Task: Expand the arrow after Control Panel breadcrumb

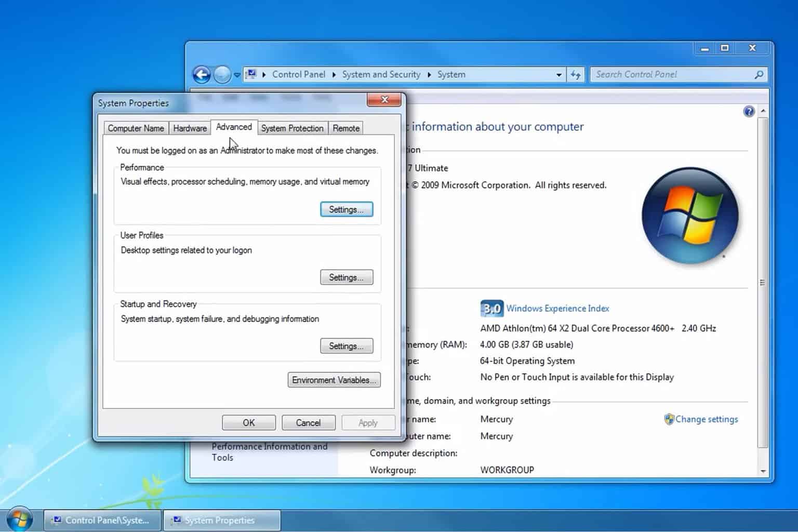Action: [334, 74]
